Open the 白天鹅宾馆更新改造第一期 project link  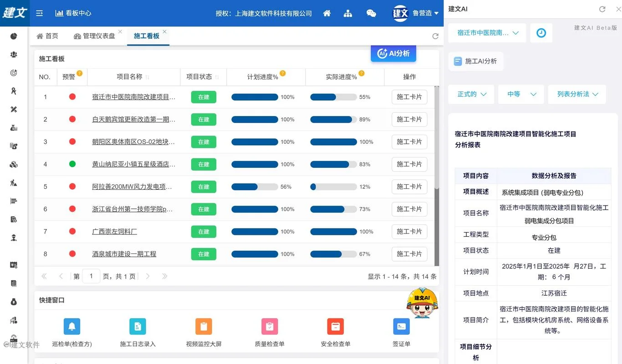point(134,119)
